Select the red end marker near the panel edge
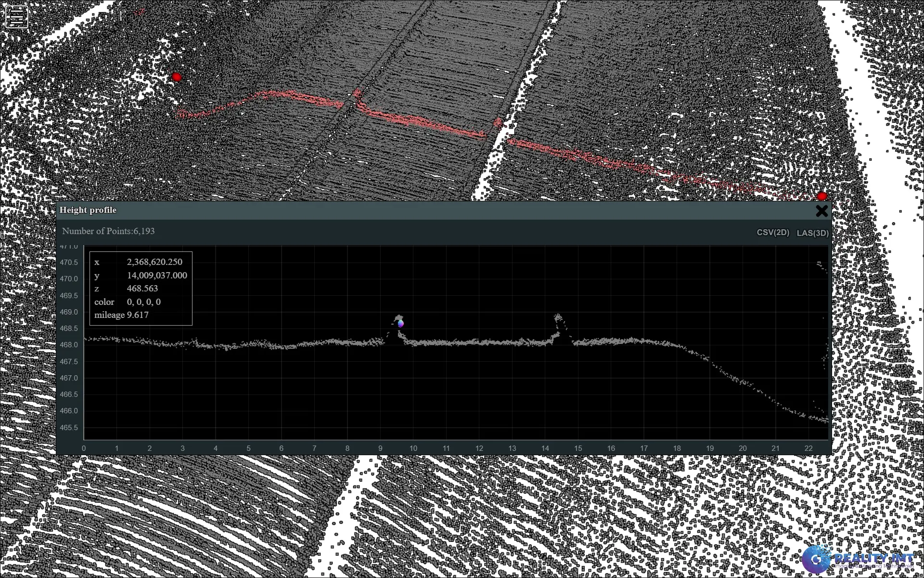 click(x=822, y=196)
